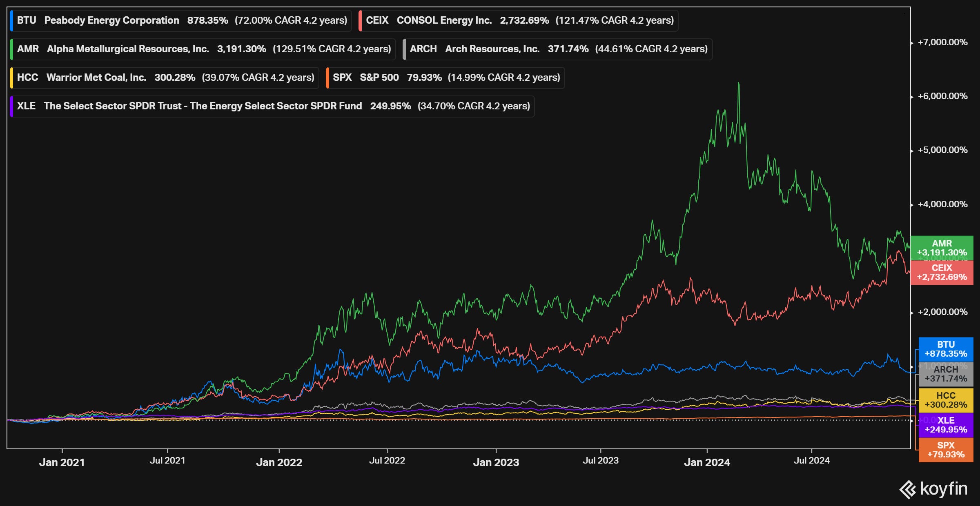Click the BTU Peabody Energy legend chip
Image resolution: width=980 pixels, height=506 pixels.
coord(180,20)
